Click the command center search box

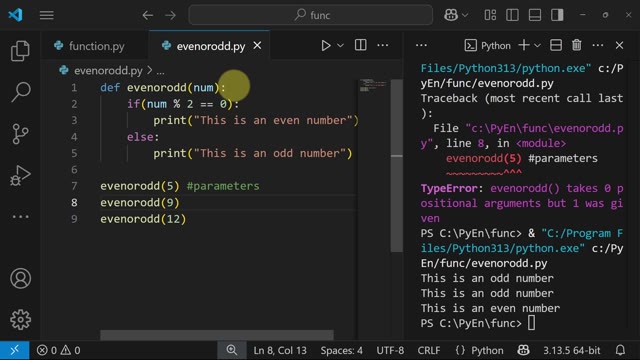coord(311,15)
